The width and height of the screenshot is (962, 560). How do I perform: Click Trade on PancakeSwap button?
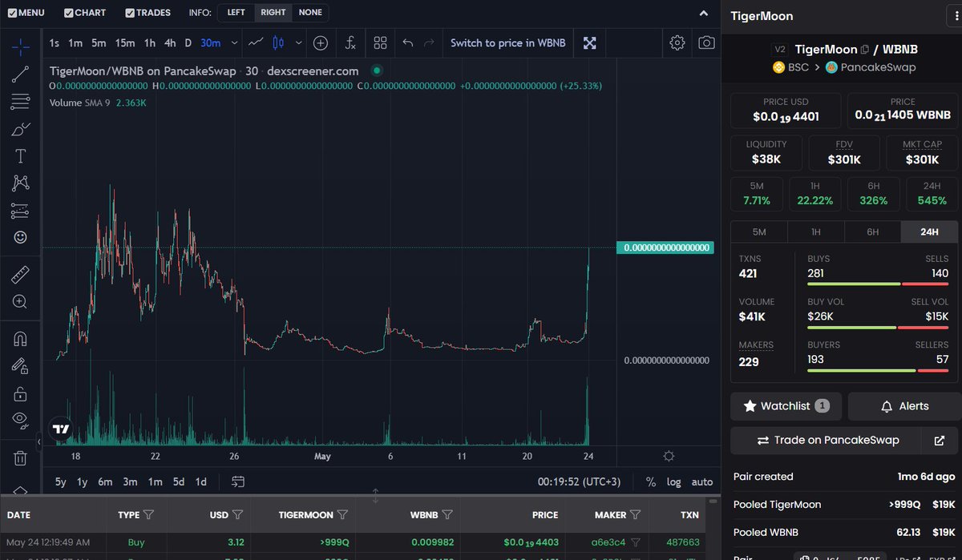[828, 440]
